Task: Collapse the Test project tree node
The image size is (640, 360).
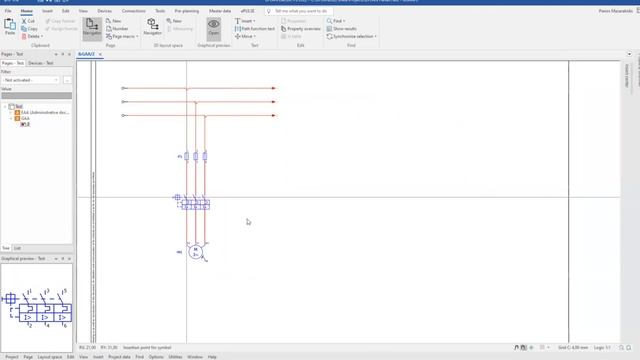Action: click(5, 107)
